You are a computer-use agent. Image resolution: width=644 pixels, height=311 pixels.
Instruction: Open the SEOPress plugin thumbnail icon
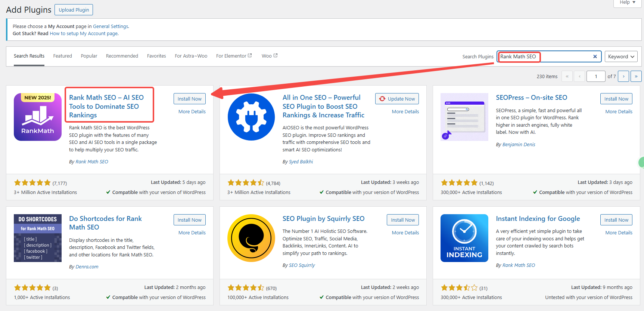click(x=464, y=117)
